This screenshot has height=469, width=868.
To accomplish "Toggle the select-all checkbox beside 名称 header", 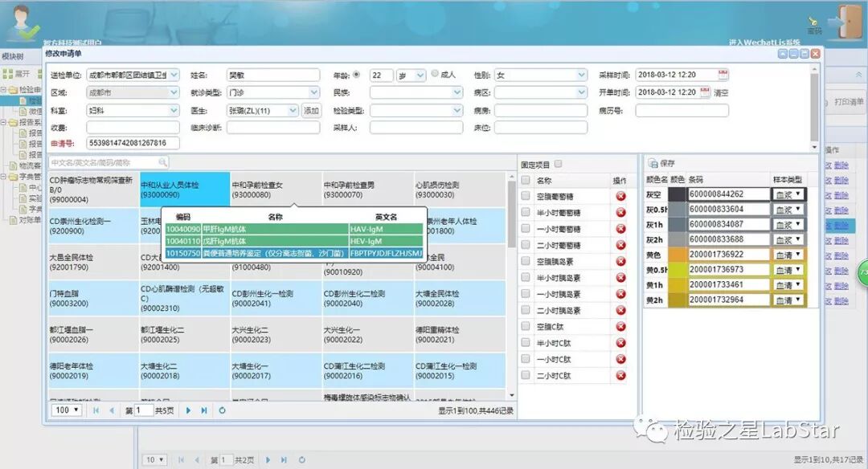I will coord(526,180).
